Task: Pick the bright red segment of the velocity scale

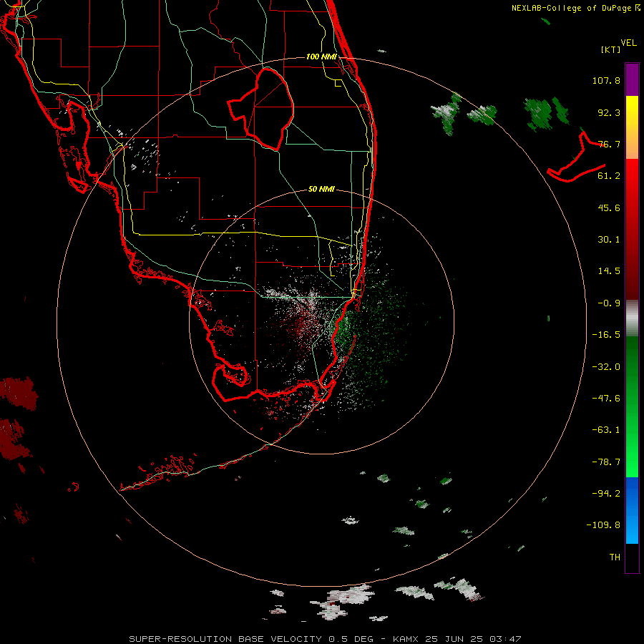Action: tap(632, 181)
